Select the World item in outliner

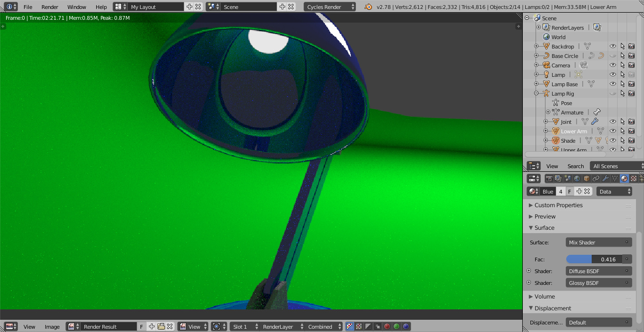pyautogui.click(x=558, y=37)
